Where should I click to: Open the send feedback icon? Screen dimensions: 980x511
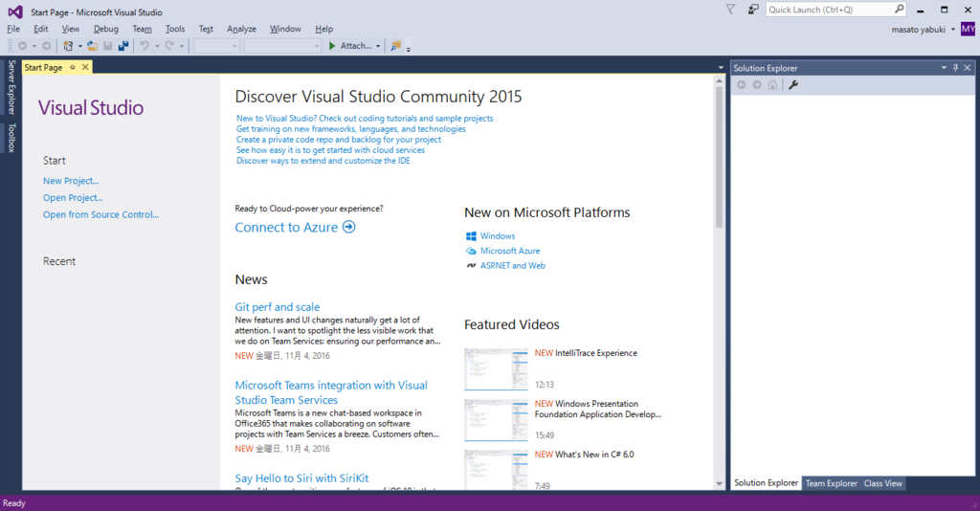pos(753,10)
